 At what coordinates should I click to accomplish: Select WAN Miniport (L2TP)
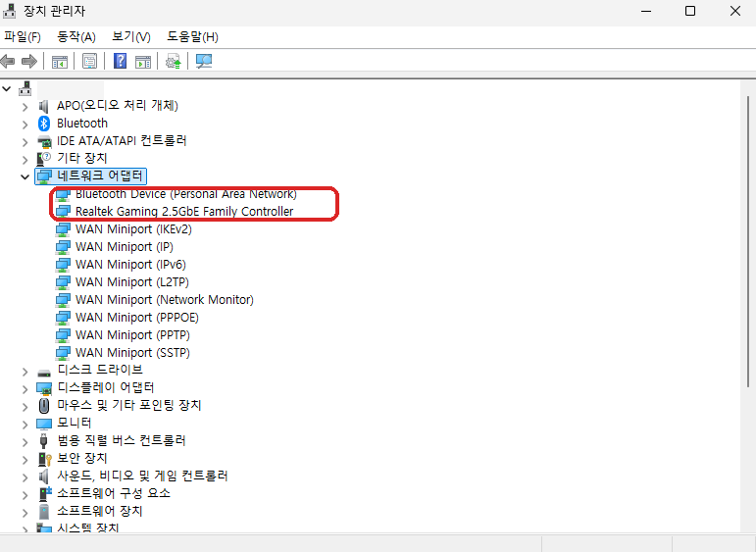132,282
